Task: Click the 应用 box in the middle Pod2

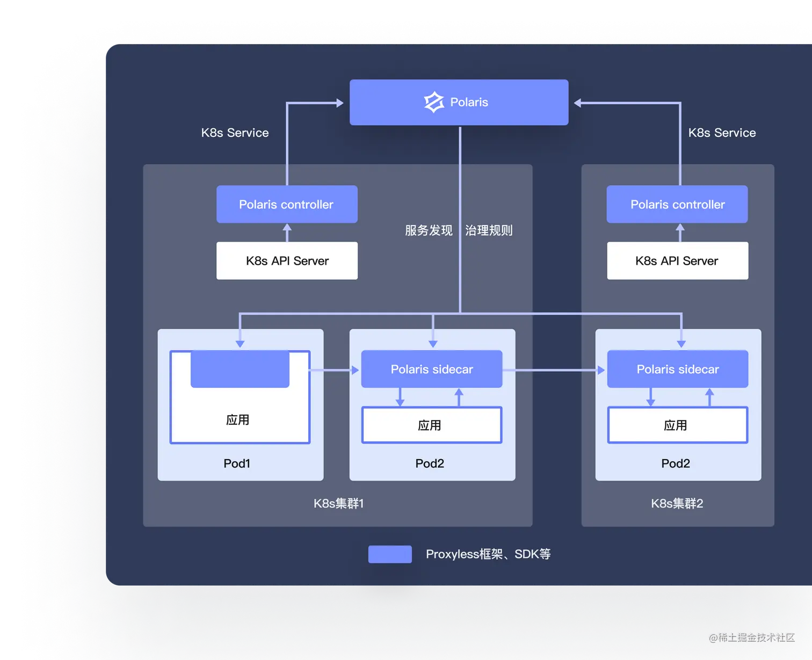Action: pyautogui.click(x=431, y=425)
